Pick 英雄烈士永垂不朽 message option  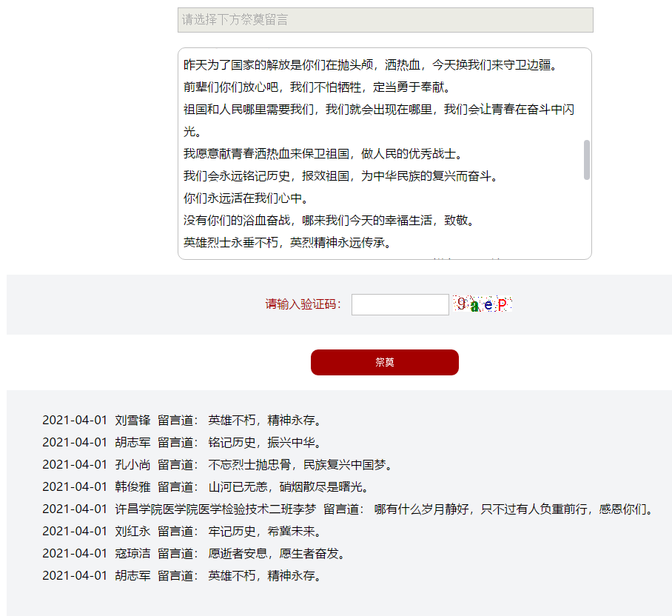point(287,243)
